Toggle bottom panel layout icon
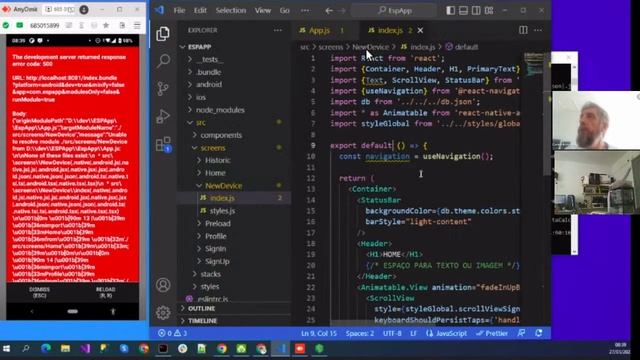640x360 pixels. click(463, 11)
